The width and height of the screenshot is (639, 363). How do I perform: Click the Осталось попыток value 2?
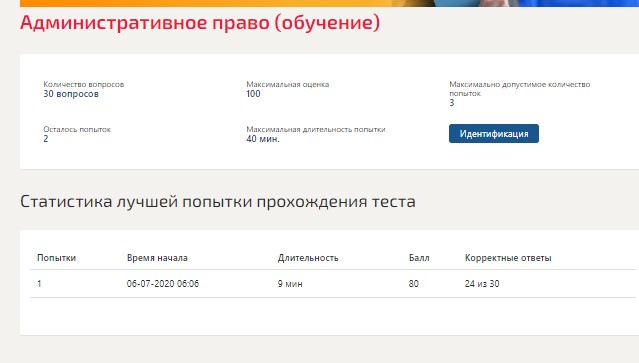[46, 139]
